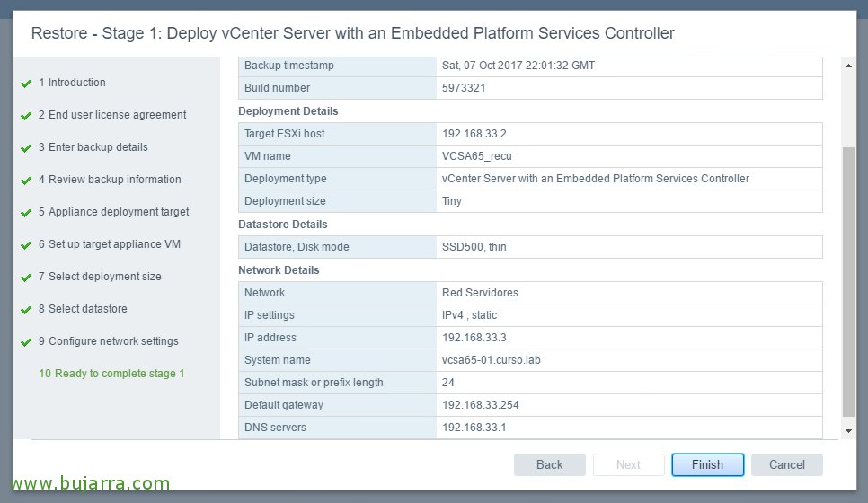Click the check icon for Appliance deployment target
This screenshot has width=868, height=503.
26,213
